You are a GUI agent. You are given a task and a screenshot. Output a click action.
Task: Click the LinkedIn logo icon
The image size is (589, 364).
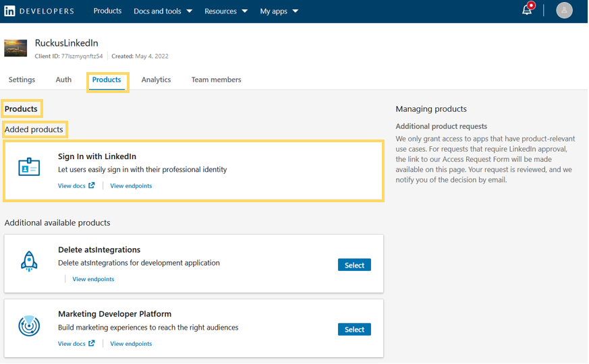pyautogui.click(x=9, y=11)
